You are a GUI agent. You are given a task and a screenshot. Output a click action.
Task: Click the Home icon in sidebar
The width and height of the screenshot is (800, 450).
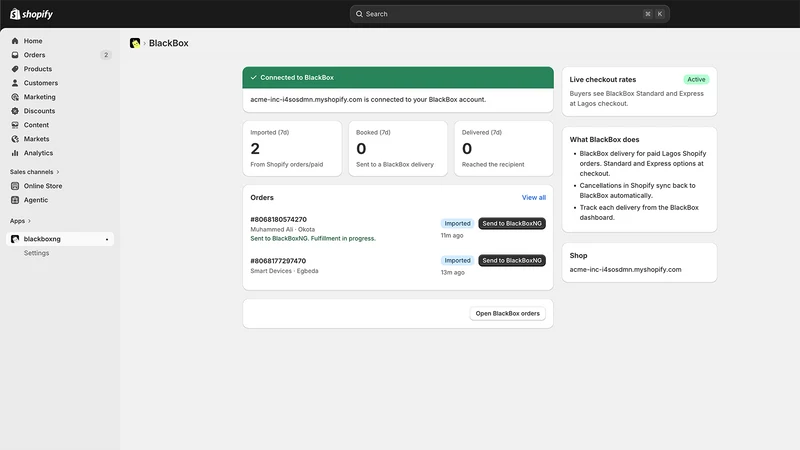(15, 41)
